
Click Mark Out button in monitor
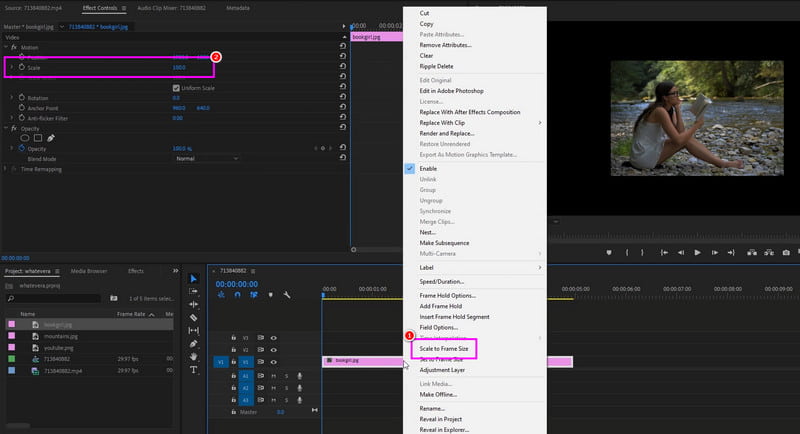(x=642, y=252)
